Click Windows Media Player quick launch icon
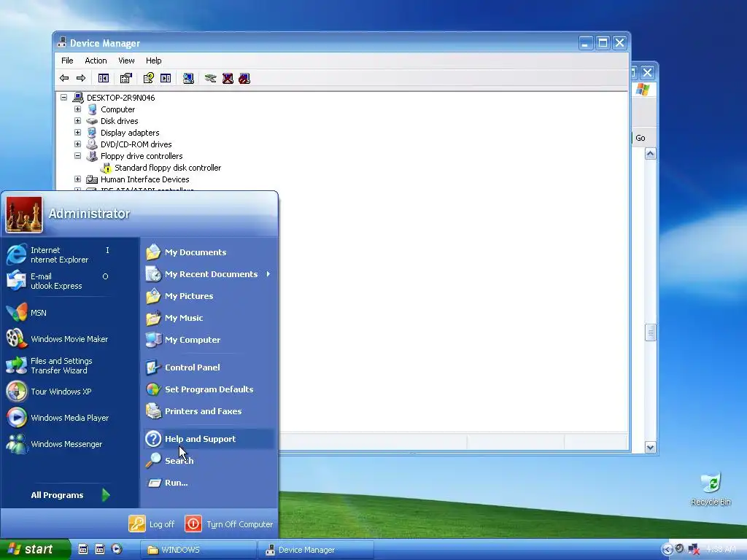Screen dimensions: 747x560 click(x=117, y=549)
